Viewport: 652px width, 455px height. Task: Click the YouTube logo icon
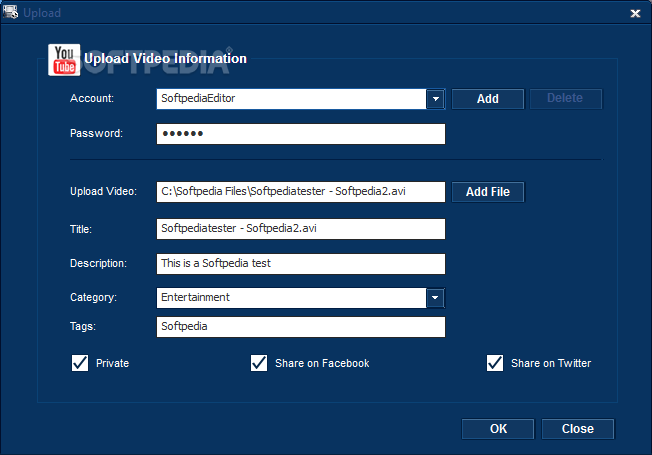64,60
